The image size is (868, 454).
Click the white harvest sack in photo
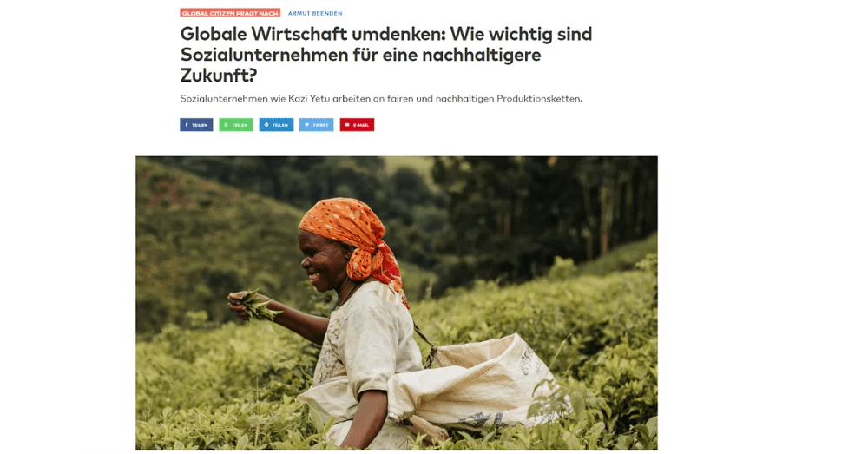(476, 383)
